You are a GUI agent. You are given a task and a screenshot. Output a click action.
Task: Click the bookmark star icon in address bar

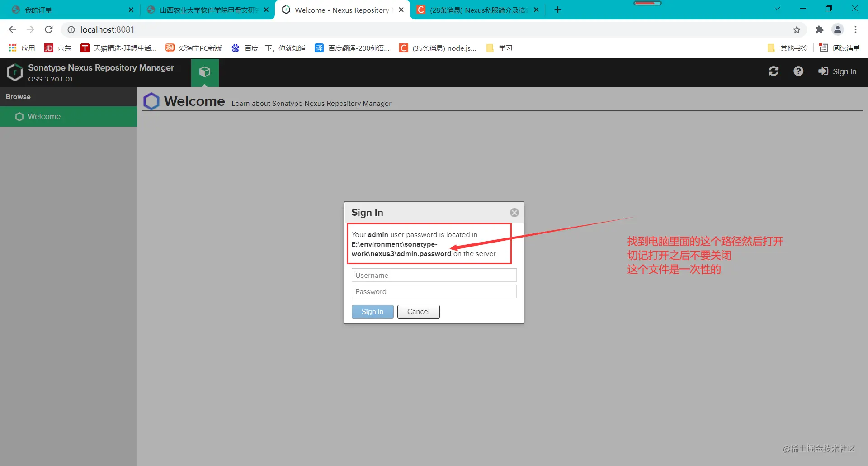pos(797,29)
